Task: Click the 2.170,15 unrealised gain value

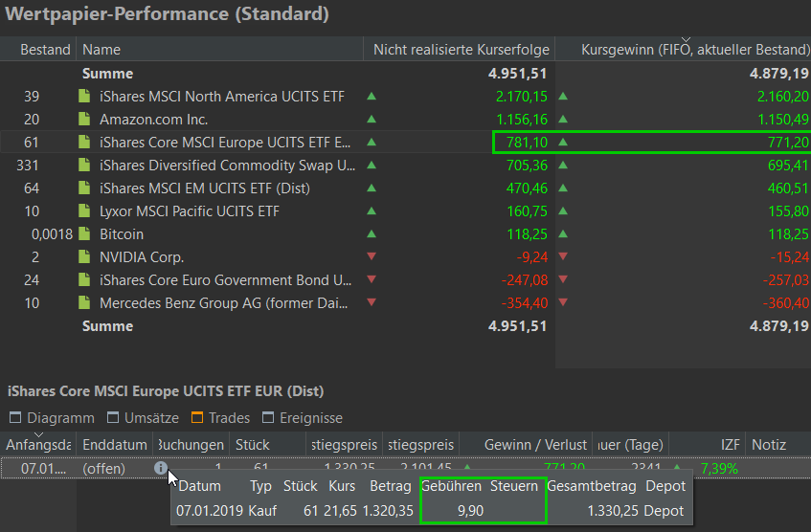Action: click(521, 97)
